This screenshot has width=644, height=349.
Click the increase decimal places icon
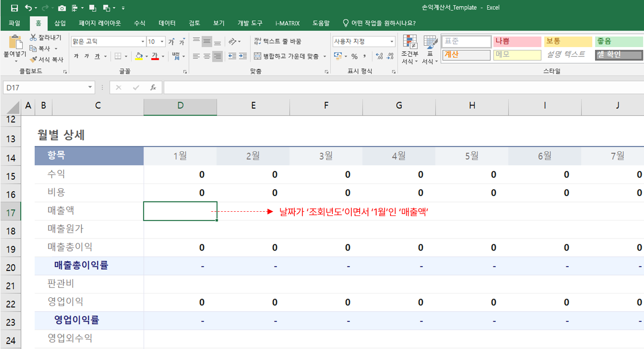(x=379, y=56)
